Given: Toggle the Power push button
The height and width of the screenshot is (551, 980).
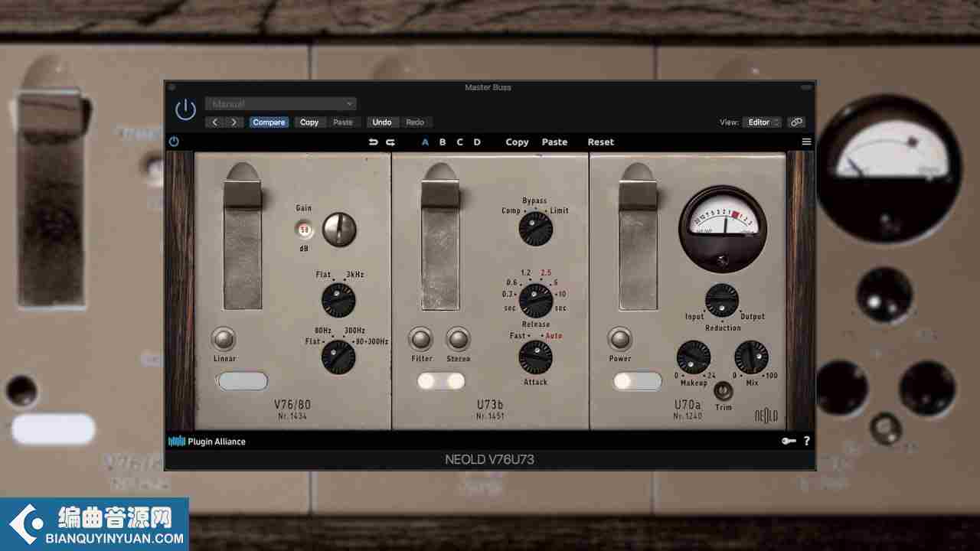Looking at the screenshot, I should click(x=620, y=339).
